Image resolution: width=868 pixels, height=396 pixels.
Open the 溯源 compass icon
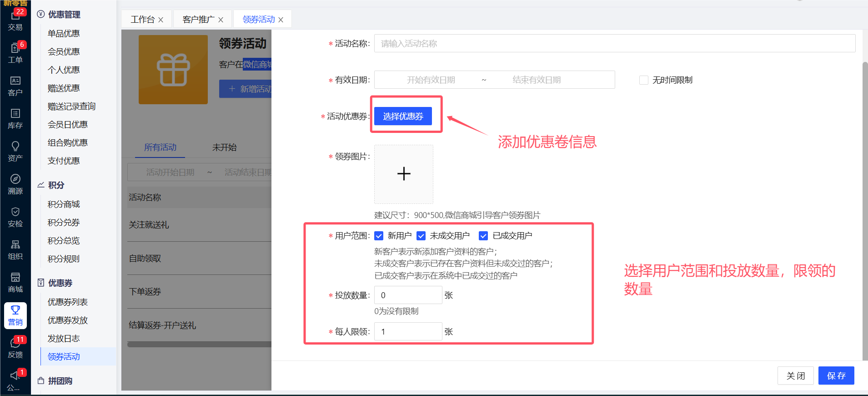(x=15, y=184)
